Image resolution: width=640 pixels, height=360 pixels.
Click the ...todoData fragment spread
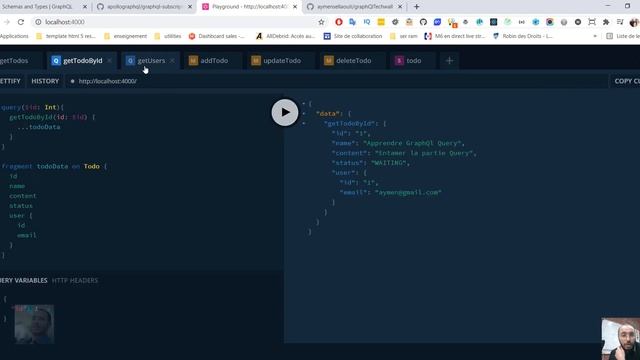(39, 127)
